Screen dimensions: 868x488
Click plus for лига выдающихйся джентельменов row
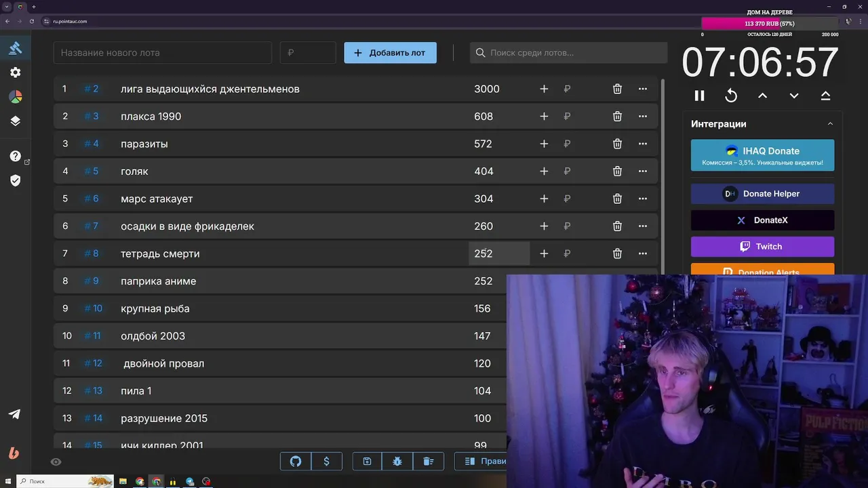pyautogui.click(x=544, y=89)
